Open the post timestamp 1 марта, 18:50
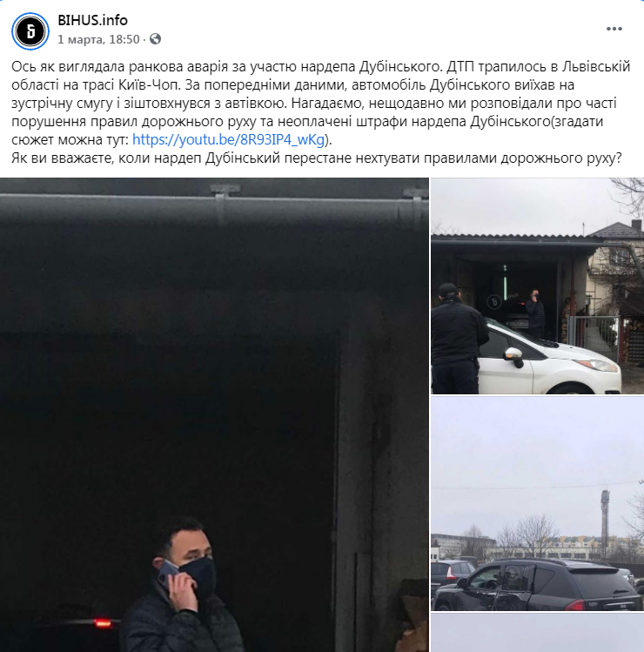The image size is (644, 652). click(98, 39)
